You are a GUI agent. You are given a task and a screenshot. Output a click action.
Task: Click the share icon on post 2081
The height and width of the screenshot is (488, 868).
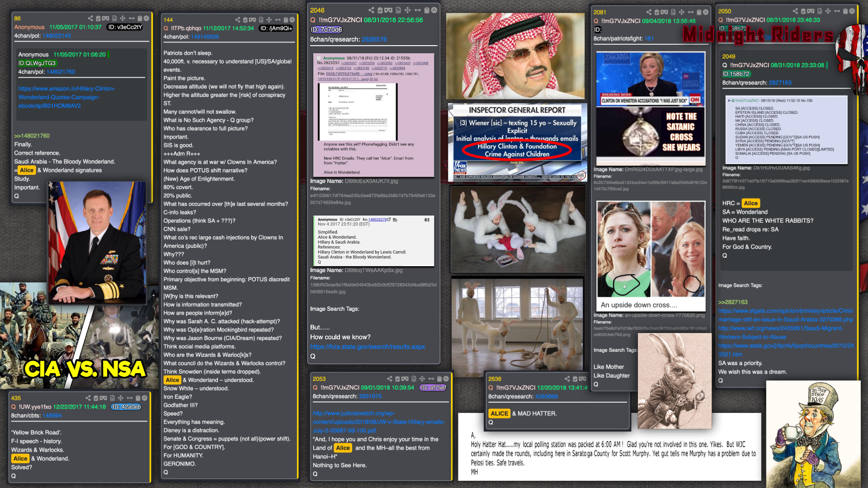point(649,12)
